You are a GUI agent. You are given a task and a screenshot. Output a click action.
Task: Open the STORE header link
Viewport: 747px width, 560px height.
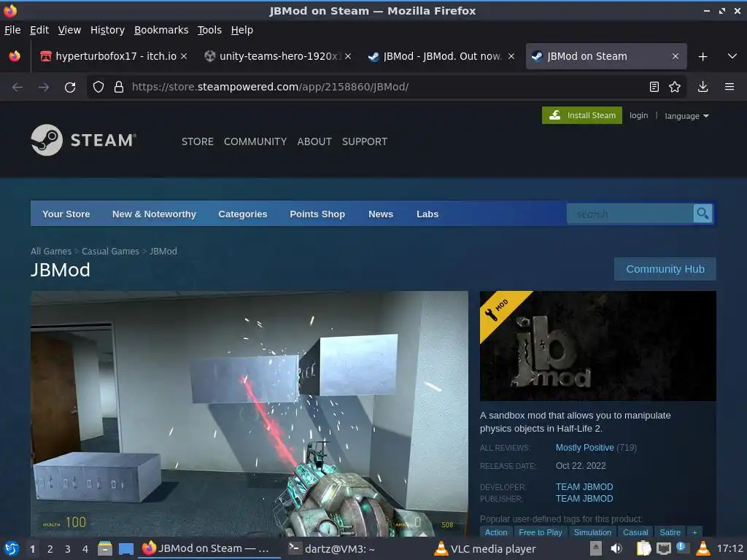[x=197, y=141]
